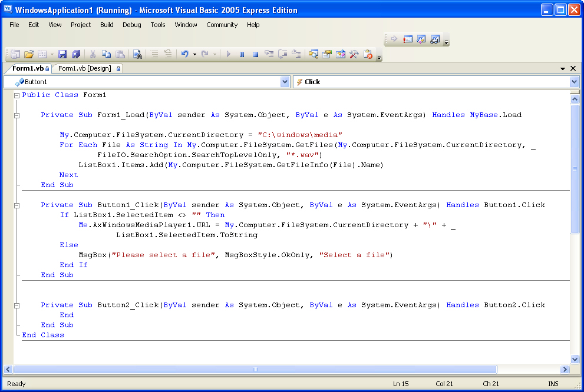Switch to the Form1.vb code tab

(28, 68)
